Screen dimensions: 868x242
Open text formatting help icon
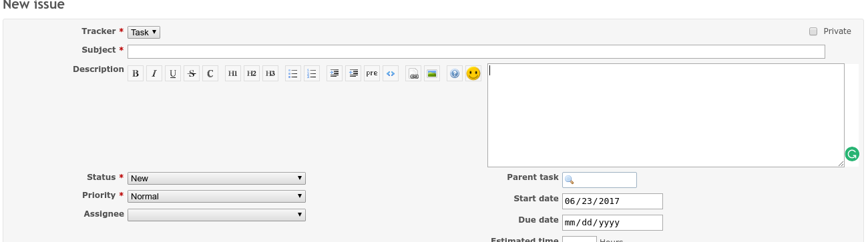tap(455, 74)
